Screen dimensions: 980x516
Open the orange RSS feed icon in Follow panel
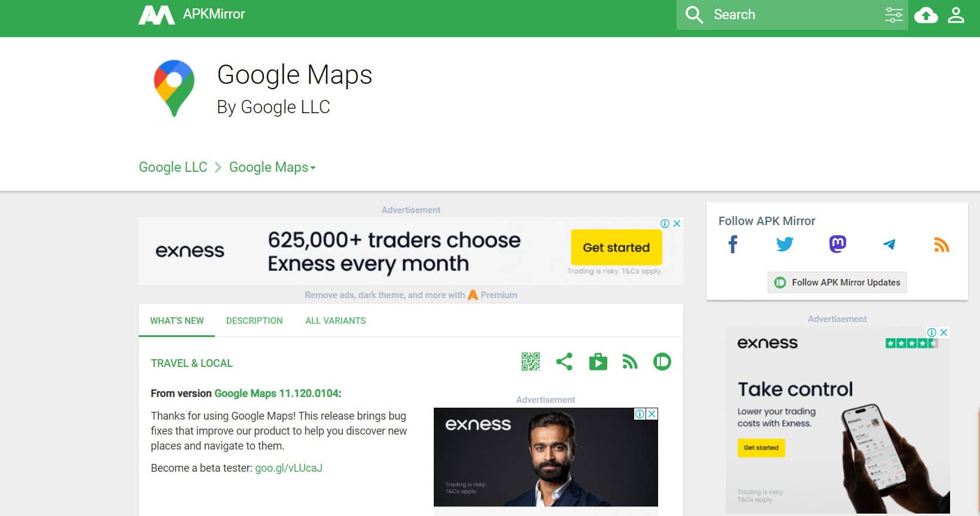[x=942, y=244]
